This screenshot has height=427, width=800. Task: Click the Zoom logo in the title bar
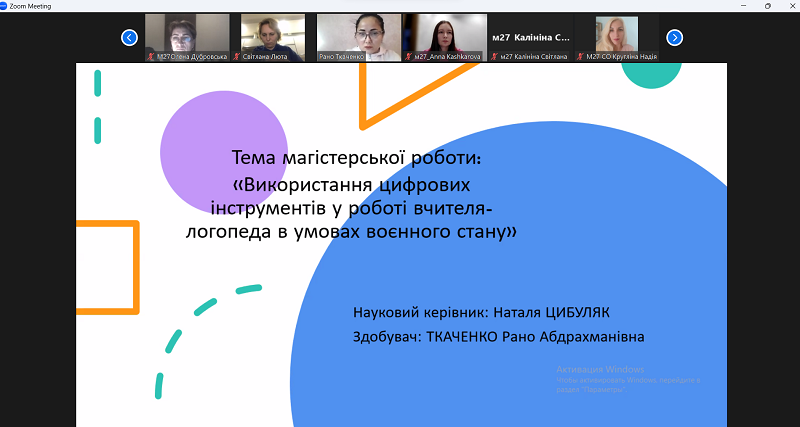[x=6, y=5]
